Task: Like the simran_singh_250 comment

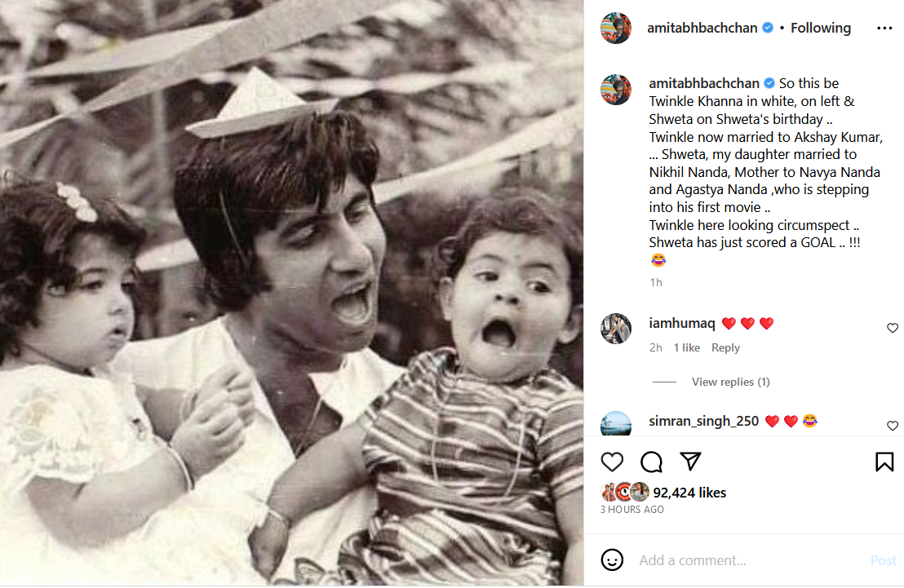Action: click(x=893, y=426)
